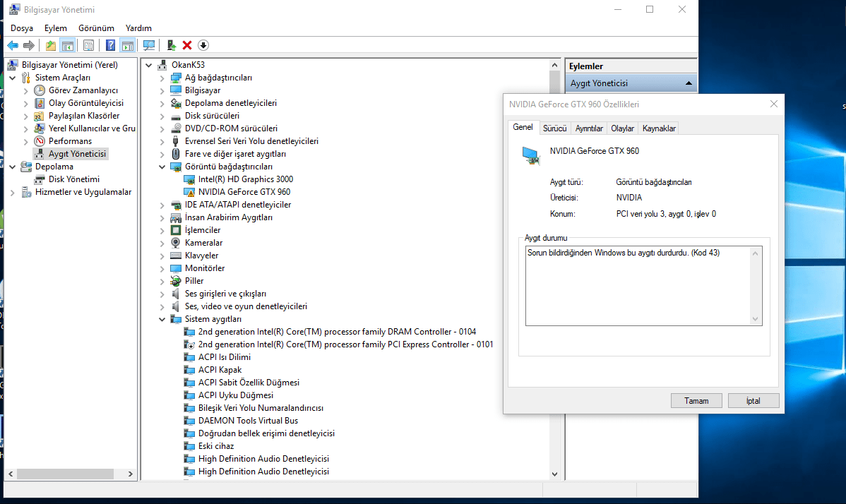The width and height of the screenshot is (846, 504).
Task: Click the device tree scrollbar down arrow
Action: tap(554, 474)
